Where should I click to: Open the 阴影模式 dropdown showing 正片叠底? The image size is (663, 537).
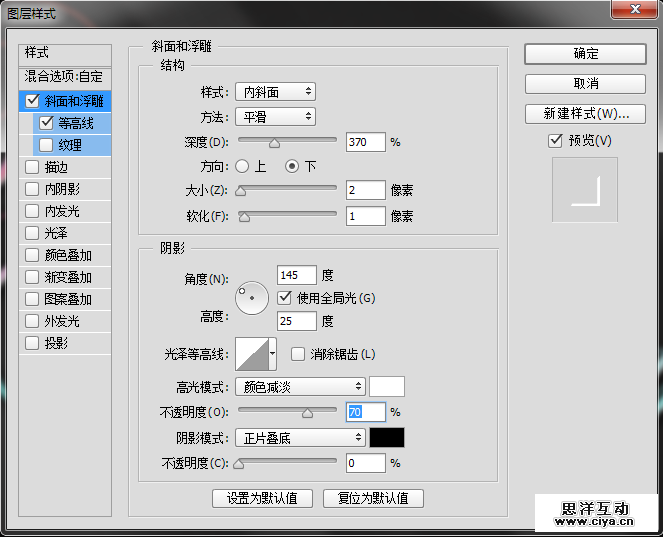pyautogui.click(x=300, y=438)
